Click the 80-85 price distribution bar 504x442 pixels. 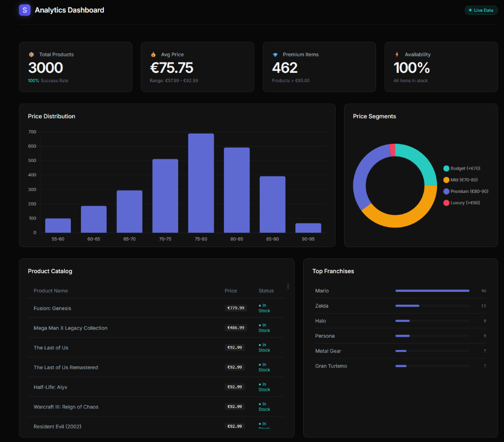coord(237,190)
